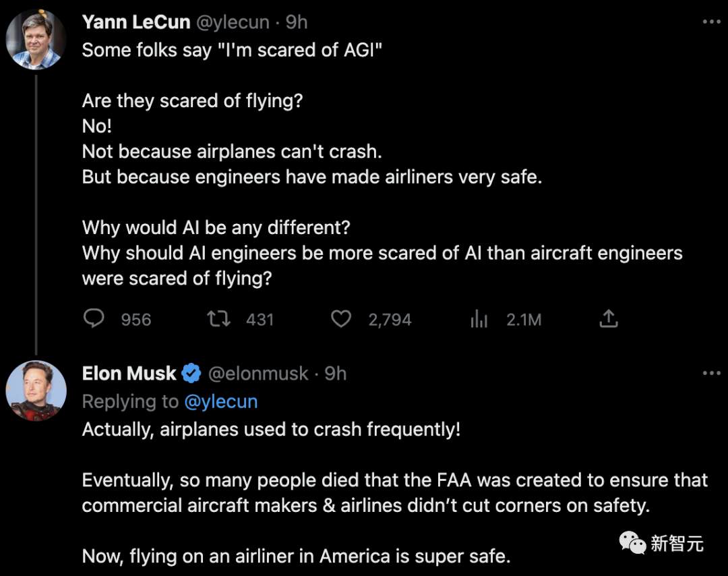Open the @elonmusk handle link
The width and height of the screenshot is (728, 576).
click(258, 373)
